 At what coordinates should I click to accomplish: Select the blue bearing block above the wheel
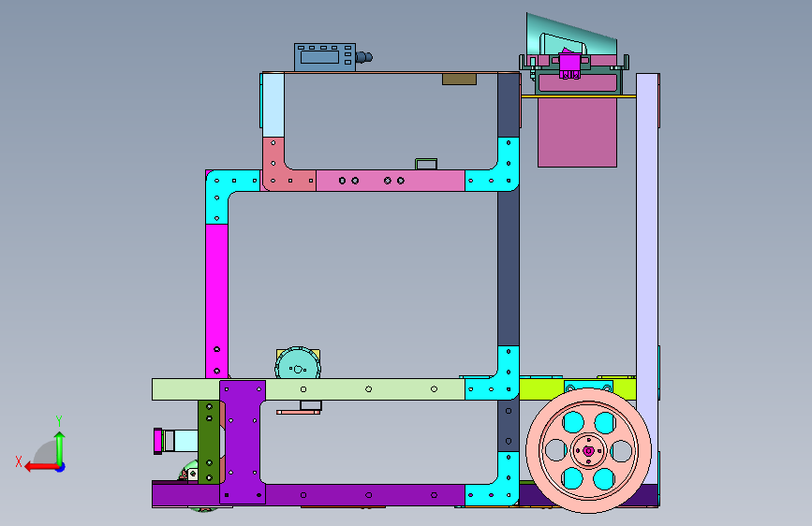pos(588,387)
